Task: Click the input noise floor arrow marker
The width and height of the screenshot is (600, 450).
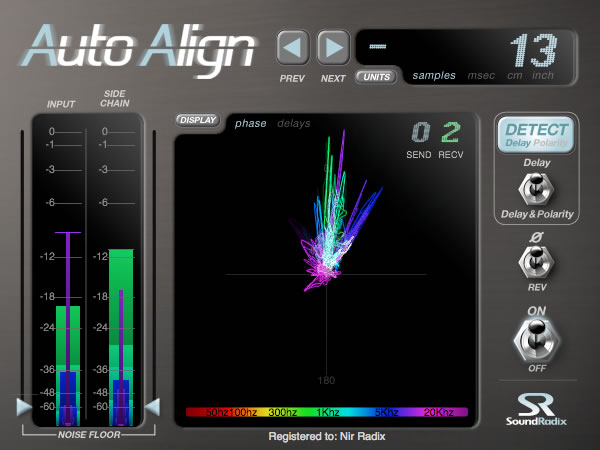Action: pos(24,406)
